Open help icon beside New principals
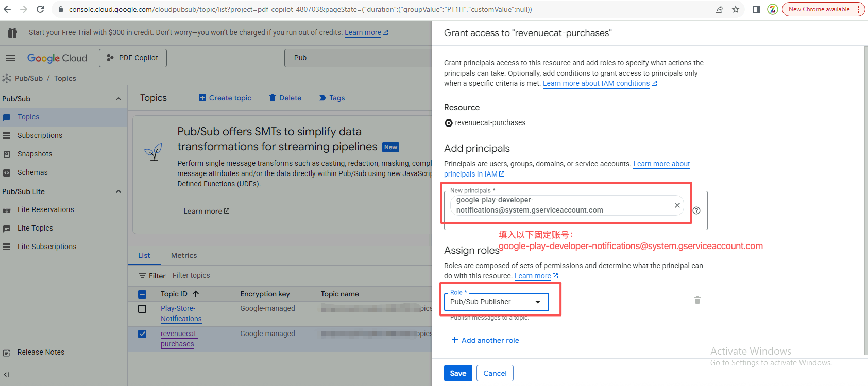868x386 pixels. point(696,210)
